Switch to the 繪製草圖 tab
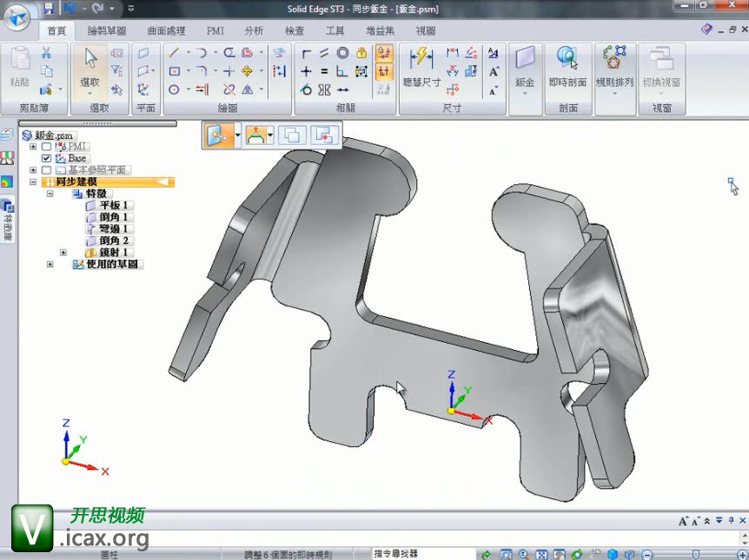The height and width of the screenshot is (560, 749). pos(107,31)
